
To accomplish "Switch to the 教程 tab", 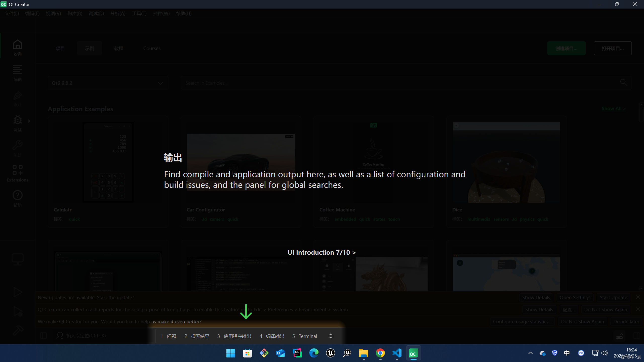I will coord(118,48).
